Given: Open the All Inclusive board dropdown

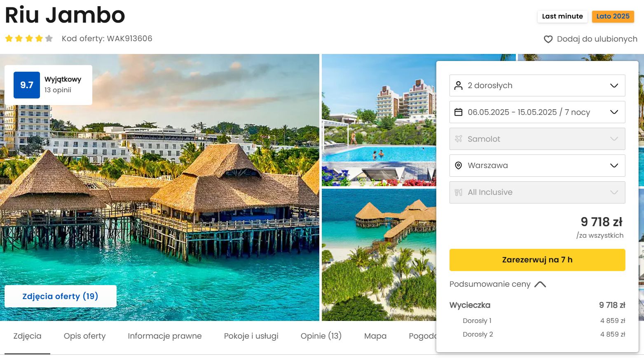Looking at the screenshot, I should pos(537,192).
